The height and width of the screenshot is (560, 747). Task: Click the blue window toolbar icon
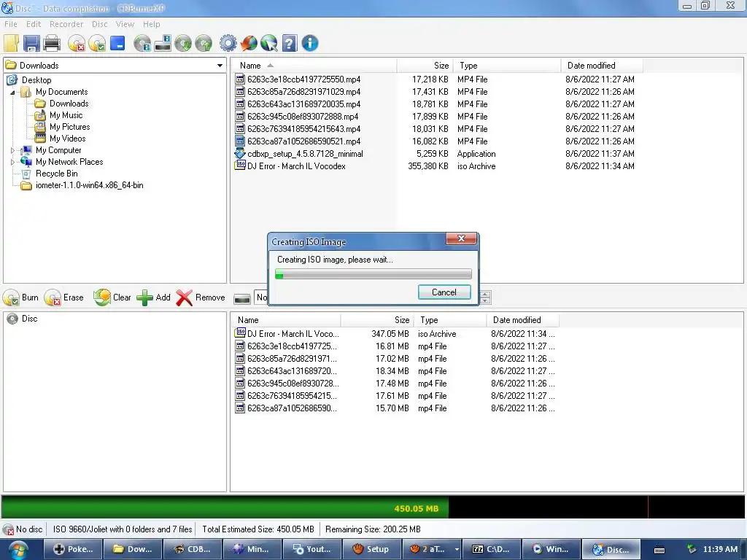click(x=117, y=43)
